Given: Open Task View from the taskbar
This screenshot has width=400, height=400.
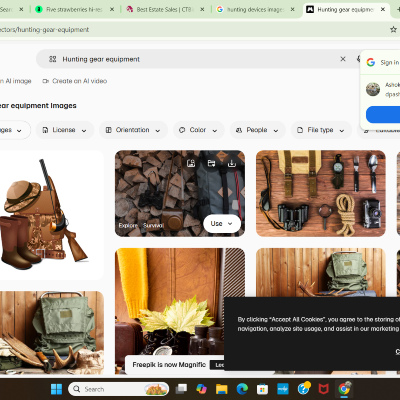Looking at the screenshot, I should tap(182, 389).
